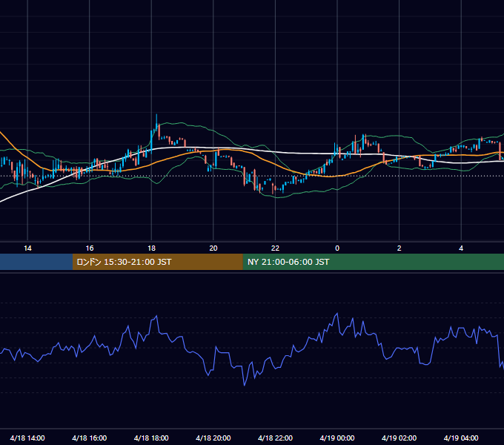Click the 4 hour axis label
The width and height of the screenshot is (504, 445).
click(x=461, y=248)
